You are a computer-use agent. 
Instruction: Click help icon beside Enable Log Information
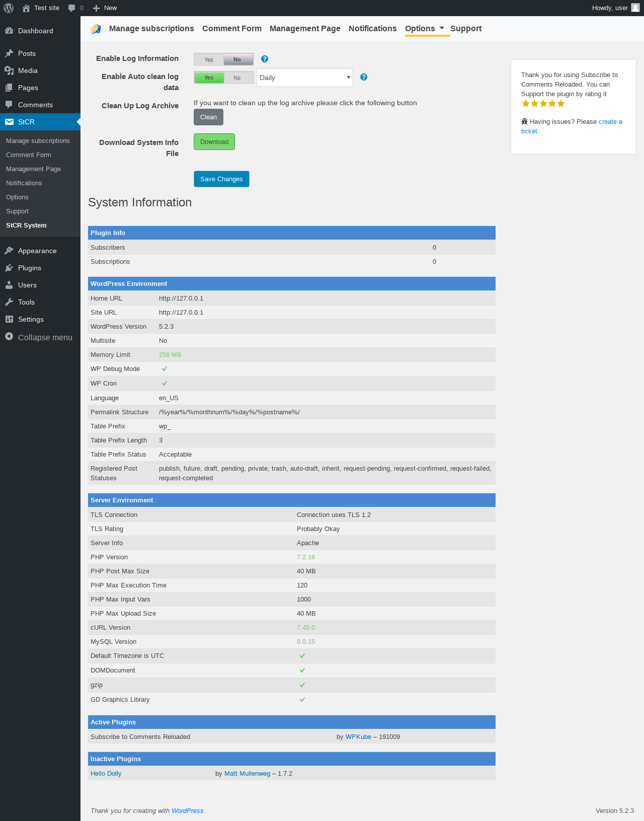point(265,59)
